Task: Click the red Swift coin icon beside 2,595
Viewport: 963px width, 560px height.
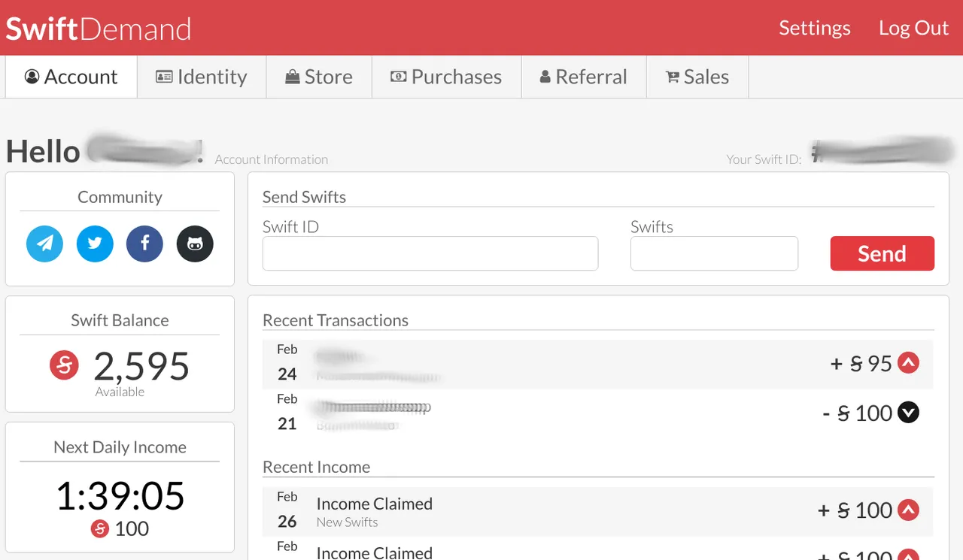Action: tap(65, 366)
